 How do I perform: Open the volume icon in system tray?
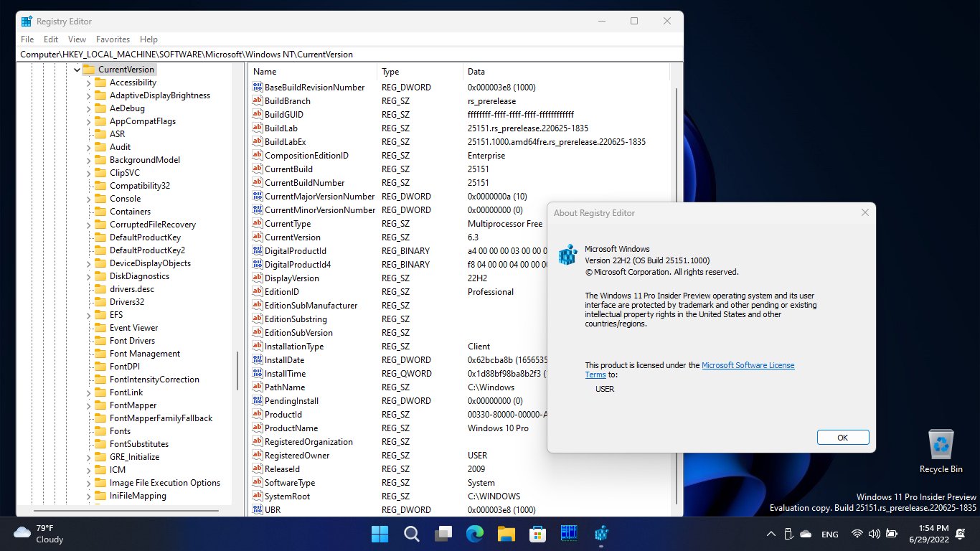(874, 534)
